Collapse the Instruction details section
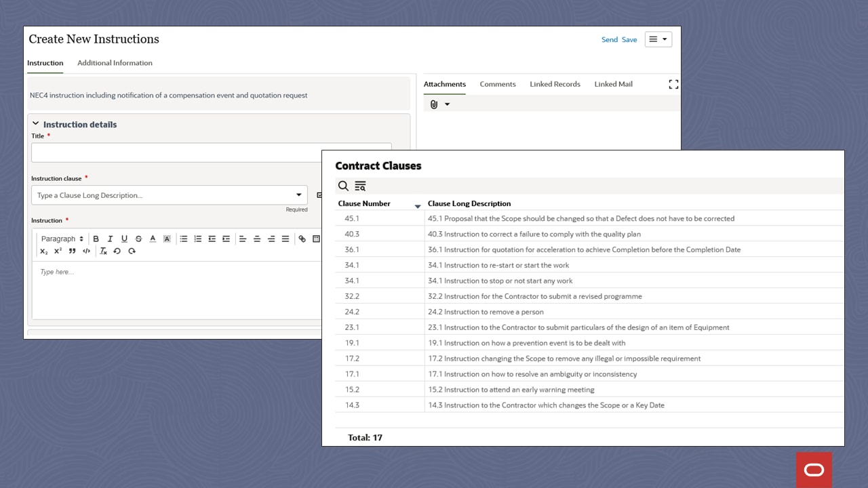The width and height of the screenshot is (868, 488). click(x=36, y=124)
